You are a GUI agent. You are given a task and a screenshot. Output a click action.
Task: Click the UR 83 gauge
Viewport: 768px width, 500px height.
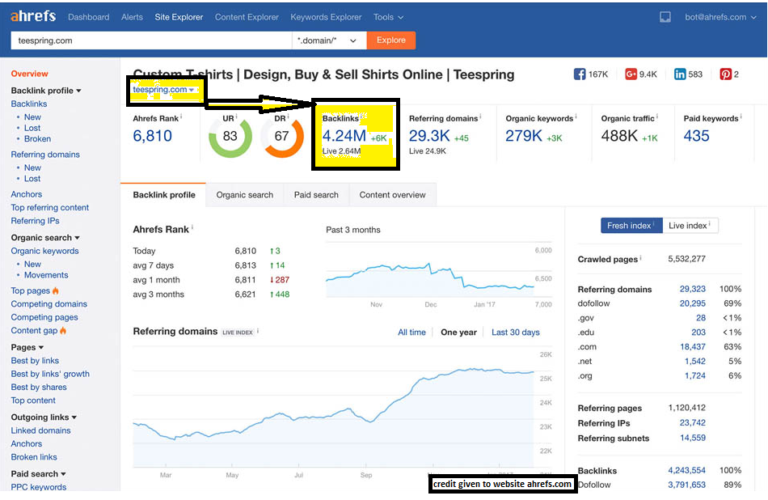230,137
